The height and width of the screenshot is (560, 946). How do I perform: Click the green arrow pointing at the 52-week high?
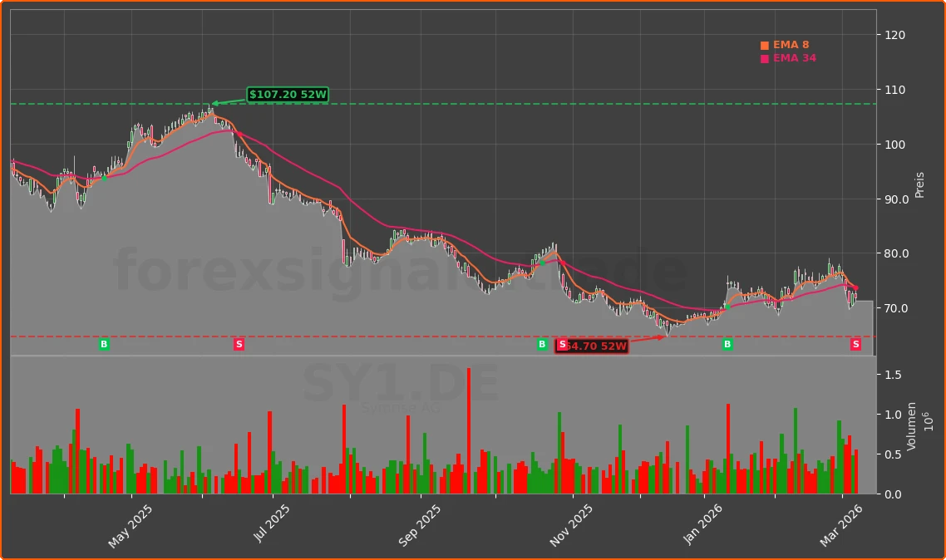(x=222, y=103)
